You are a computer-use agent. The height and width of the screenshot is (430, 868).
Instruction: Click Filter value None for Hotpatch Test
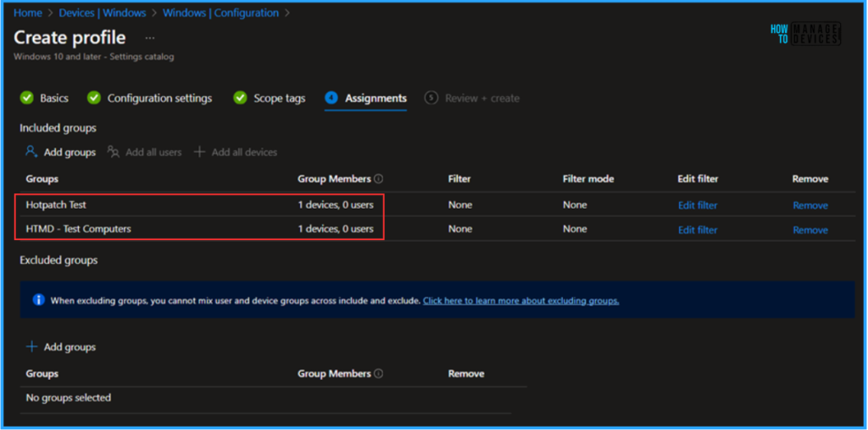pos(460,204)
